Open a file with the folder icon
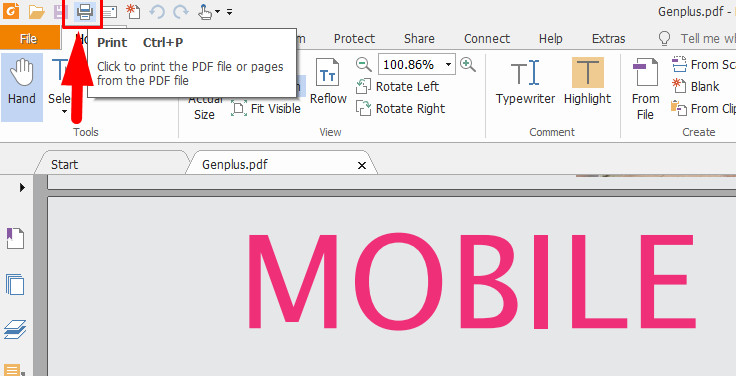 (36, 11)
